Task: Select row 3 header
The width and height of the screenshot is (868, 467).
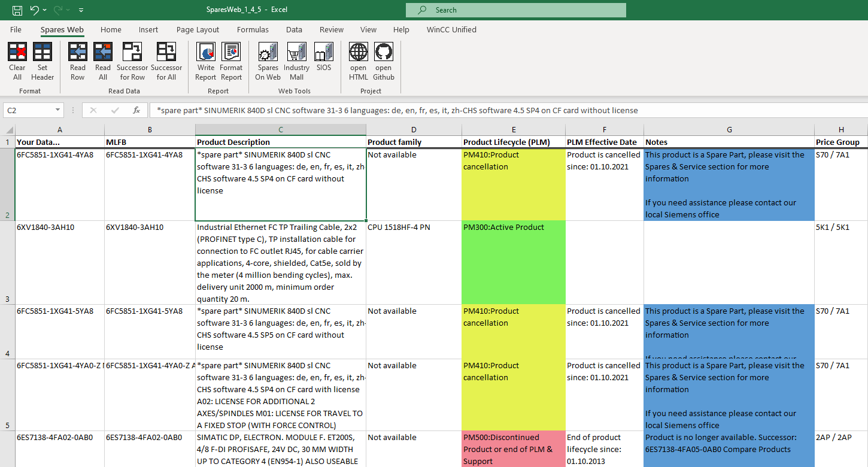Action: 7,262
